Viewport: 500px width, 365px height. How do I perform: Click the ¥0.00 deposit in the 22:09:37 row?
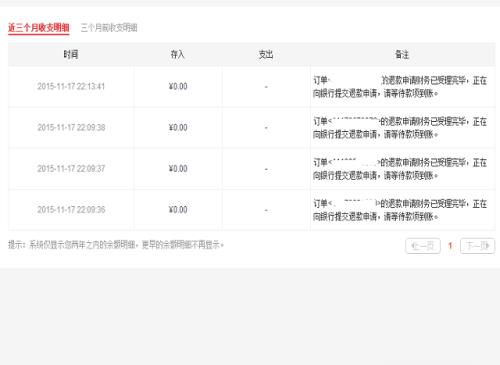[178, 169]
